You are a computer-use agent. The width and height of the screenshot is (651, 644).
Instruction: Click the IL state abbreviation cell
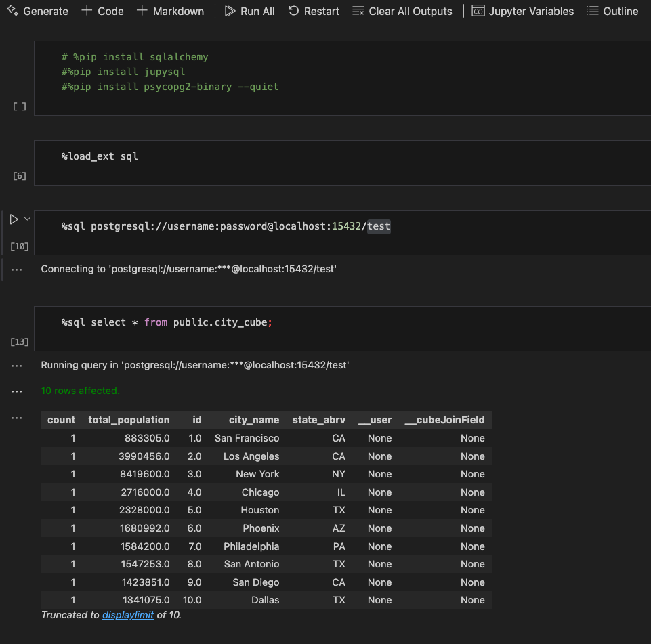[341, 492]
